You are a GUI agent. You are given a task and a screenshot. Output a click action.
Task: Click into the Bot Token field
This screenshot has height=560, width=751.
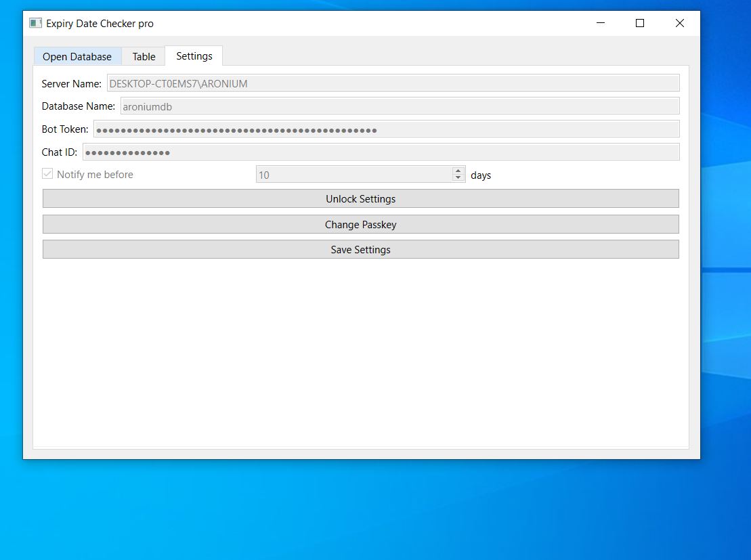386,129
